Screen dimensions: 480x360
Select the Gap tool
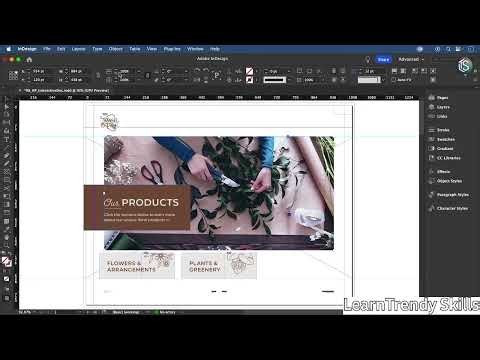coord(7,123)
